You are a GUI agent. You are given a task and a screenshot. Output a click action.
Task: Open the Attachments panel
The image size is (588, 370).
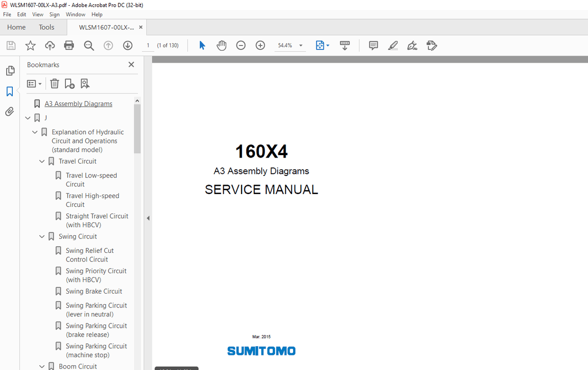point(10,111)
